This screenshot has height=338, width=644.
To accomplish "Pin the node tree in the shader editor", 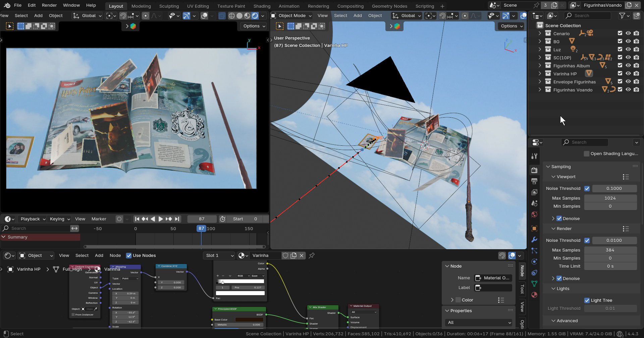I will tap(312, 256).
